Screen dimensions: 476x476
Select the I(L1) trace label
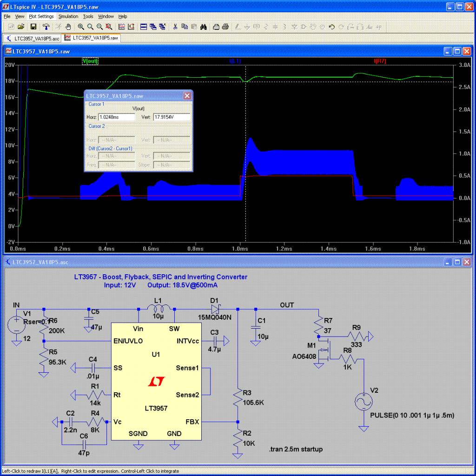coord(235,61)
